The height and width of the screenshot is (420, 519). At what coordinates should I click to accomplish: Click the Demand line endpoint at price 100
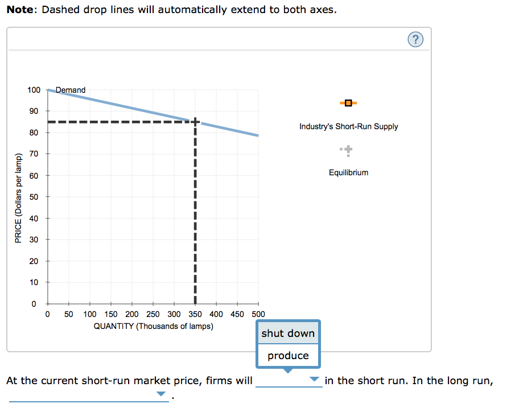point(48,90)
